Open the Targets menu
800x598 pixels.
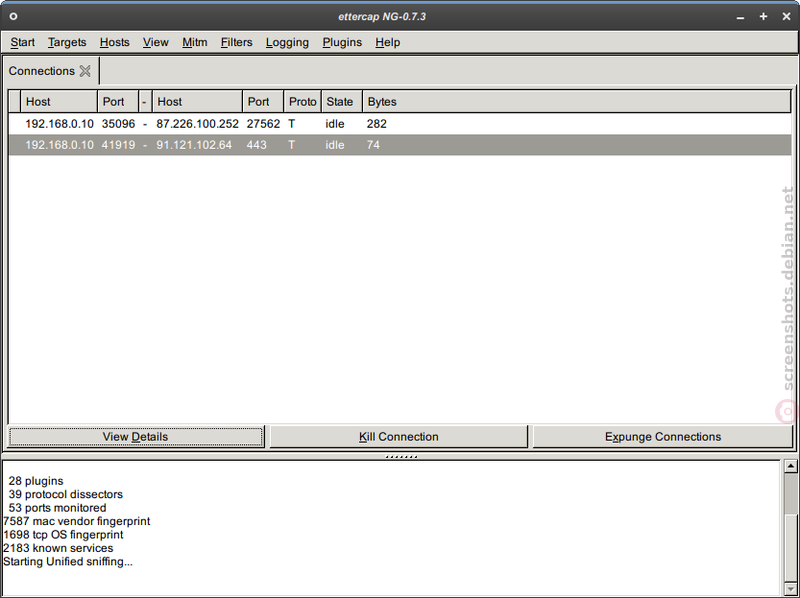click(67, 42)
